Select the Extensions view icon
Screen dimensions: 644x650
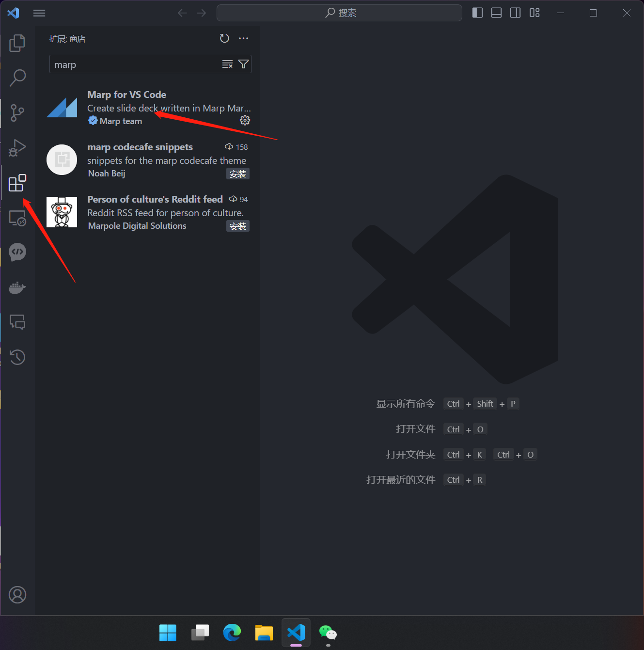[17, 183]
